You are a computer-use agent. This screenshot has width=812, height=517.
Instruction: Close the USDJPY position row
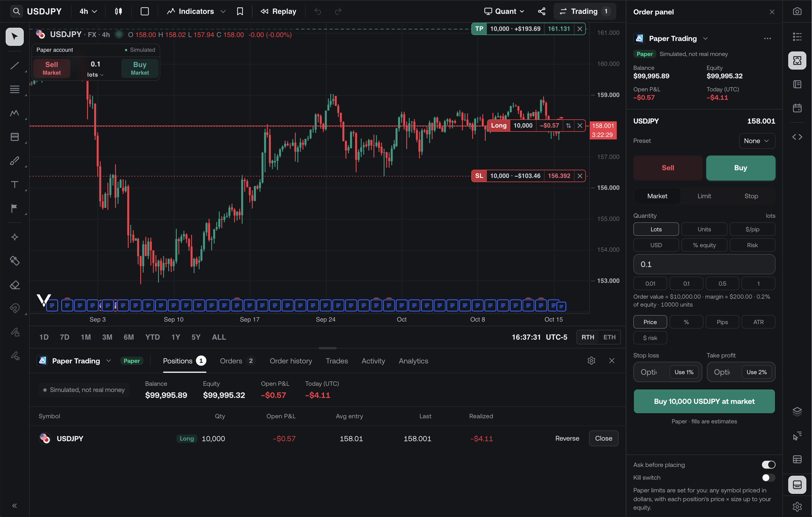click(x=603, y=438)
